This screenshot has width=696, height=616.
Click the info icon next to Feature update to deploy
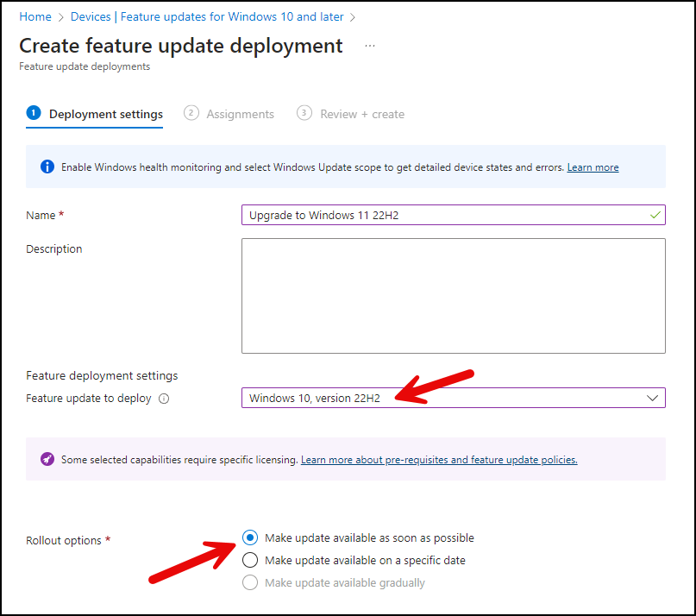(x=164, y=399)
